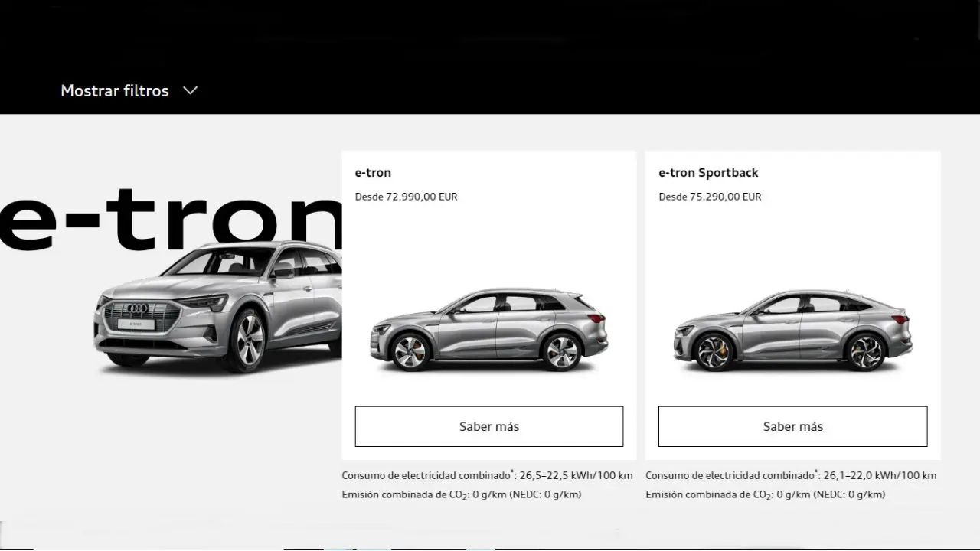
Task: Click the Desde 72.990,00 EUR price
Action: coord(406,197)
